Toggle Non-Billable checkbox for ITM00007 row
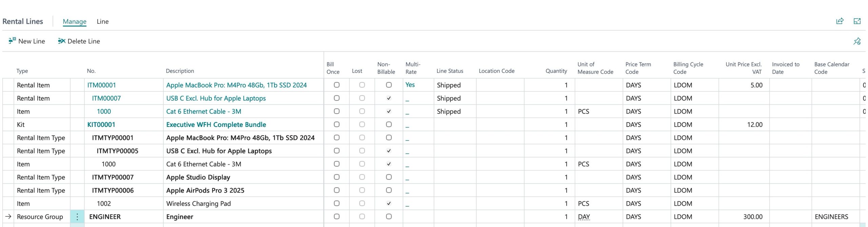Viewport: 868px width, 227px height. (x=389, y=98)
